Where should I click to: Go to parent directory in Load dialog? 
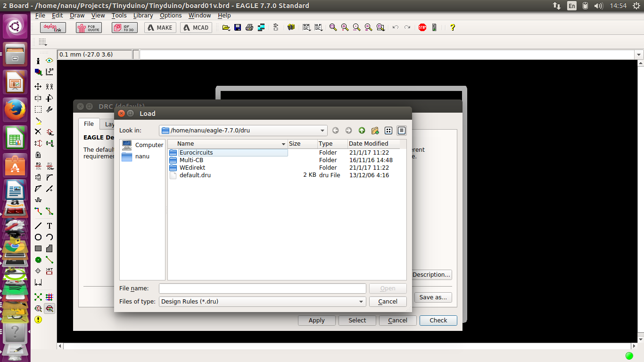(x=362, y=131)
